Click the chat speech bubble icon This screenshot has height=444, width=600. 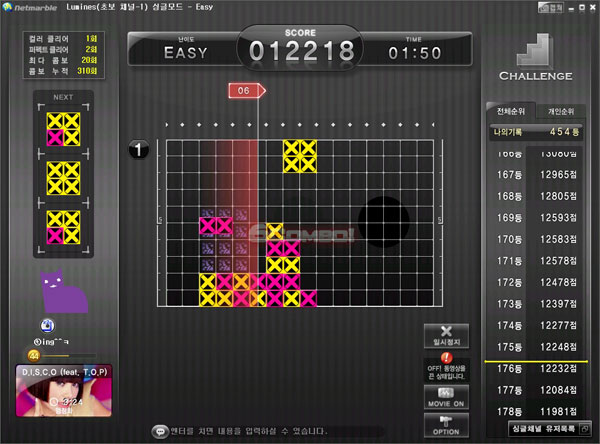pyautogui.click(x=160, y=431)
